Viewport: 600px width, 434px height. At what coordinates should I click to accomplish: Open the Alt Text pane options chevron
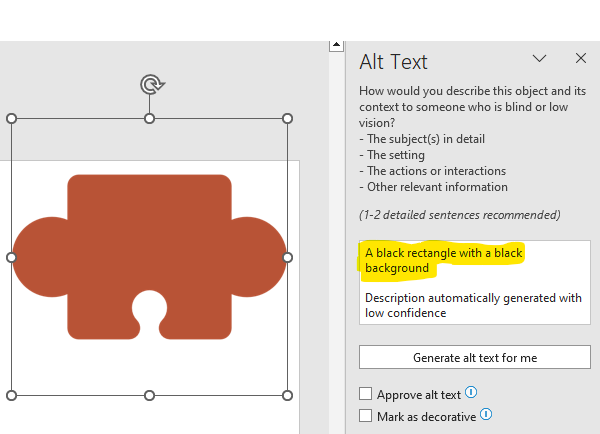[x=540, y=59]
